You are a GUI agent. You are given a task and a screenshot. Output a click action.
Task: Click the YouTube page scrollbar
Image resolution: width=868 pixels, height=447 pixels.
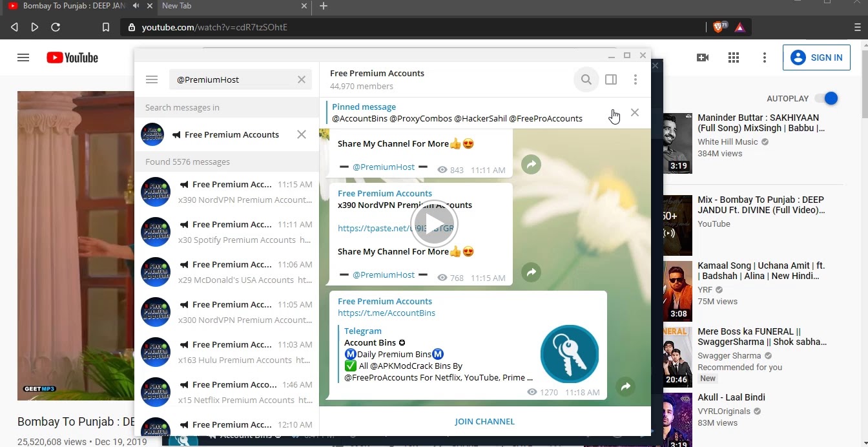click(865, 84)
